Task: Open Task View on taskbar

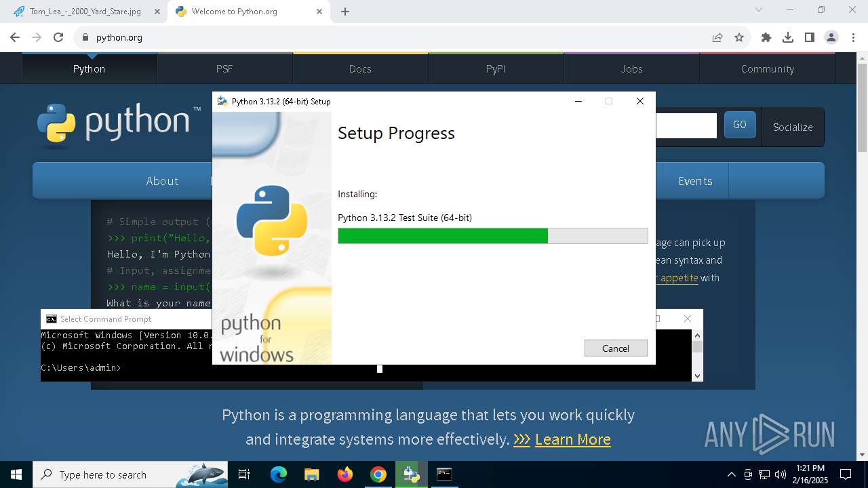Action: [244, 474]
